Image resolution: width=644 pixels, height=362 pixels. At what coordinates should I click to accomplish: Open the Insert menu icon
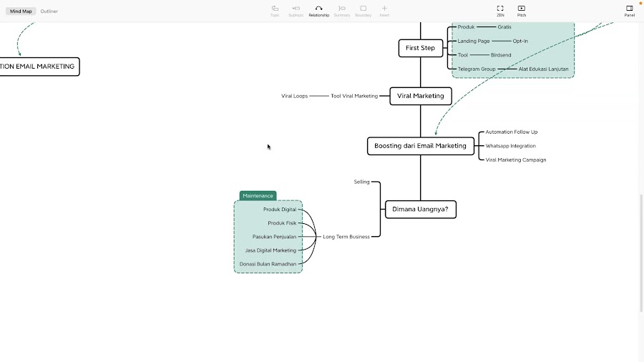(384, 11)
